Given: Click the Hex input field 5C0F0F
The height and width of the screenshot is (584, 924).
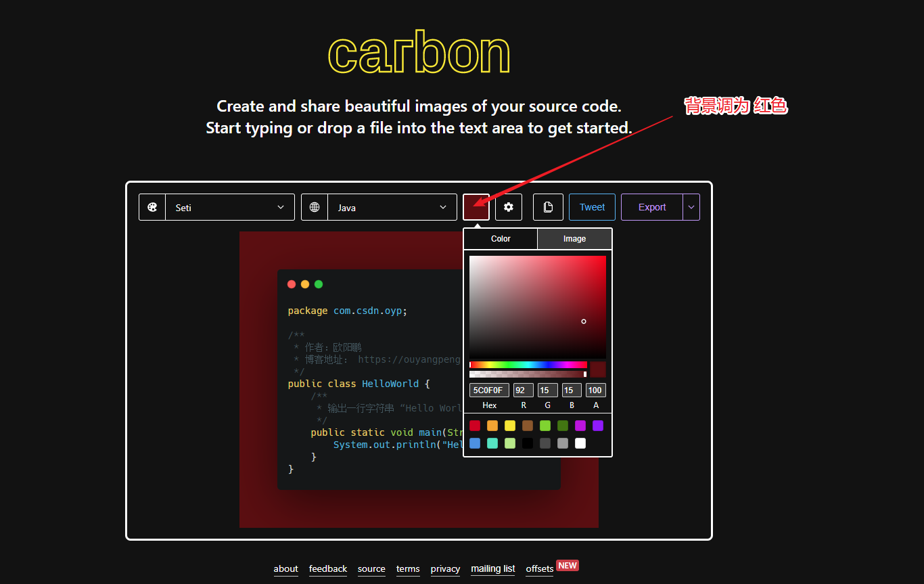Looking at the screenshot, I should point(489,390).
